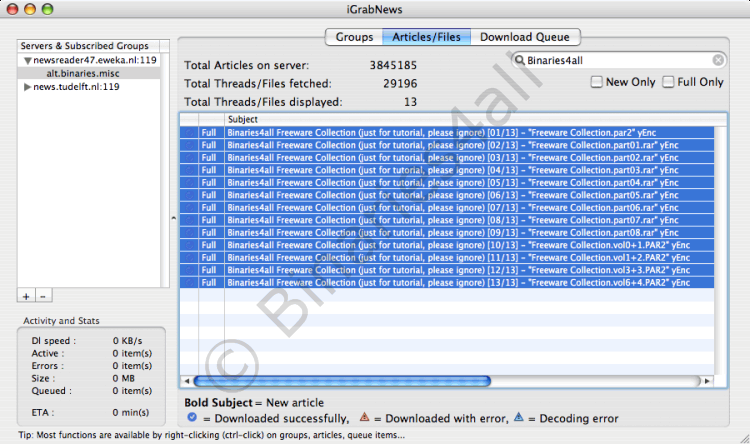
Task: Click the window resize grip corner
Action: point(744,438)
